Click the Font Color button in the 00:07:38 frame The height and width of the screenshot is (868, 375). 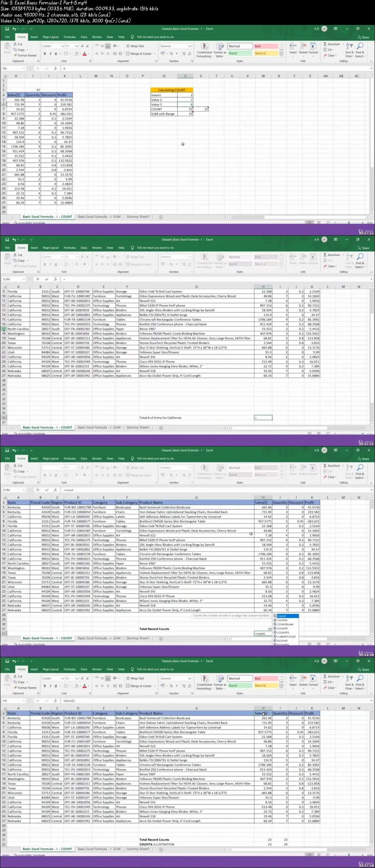pos(84,686)
